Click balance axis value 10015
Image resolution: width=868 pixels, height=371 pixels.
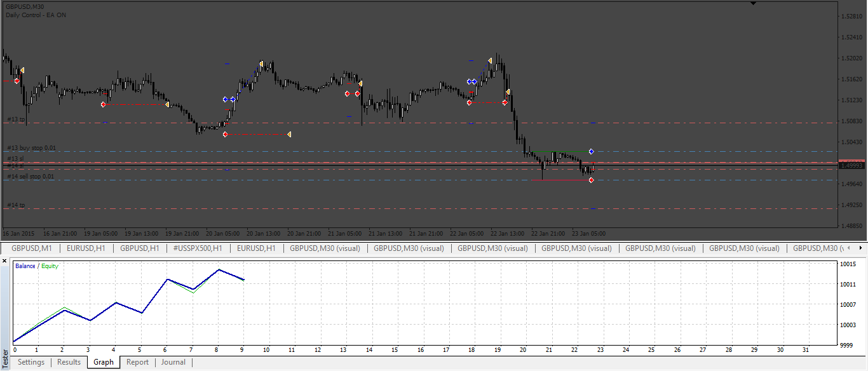pos(848,264)
